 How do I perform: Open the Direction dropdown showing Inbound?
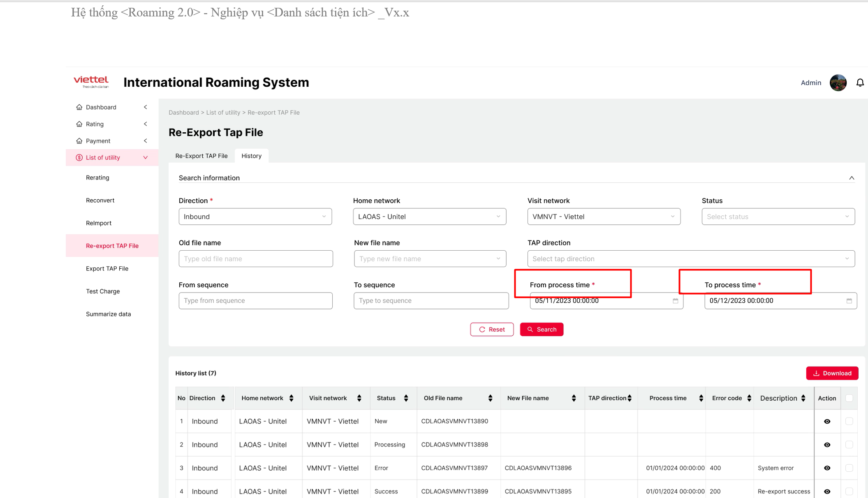pyautogui.click(x=255, y=217)
